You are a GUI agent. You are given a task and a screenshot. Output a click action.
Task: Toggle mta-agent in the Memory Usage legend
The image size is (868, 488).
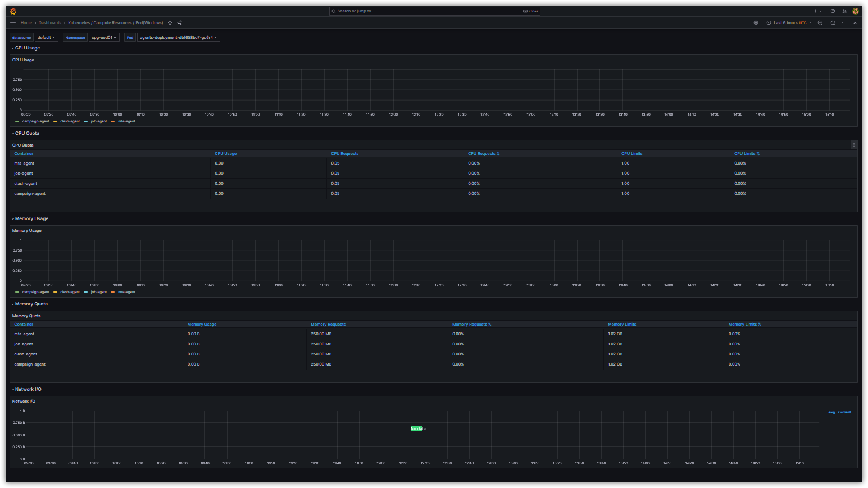pos(126,292)
